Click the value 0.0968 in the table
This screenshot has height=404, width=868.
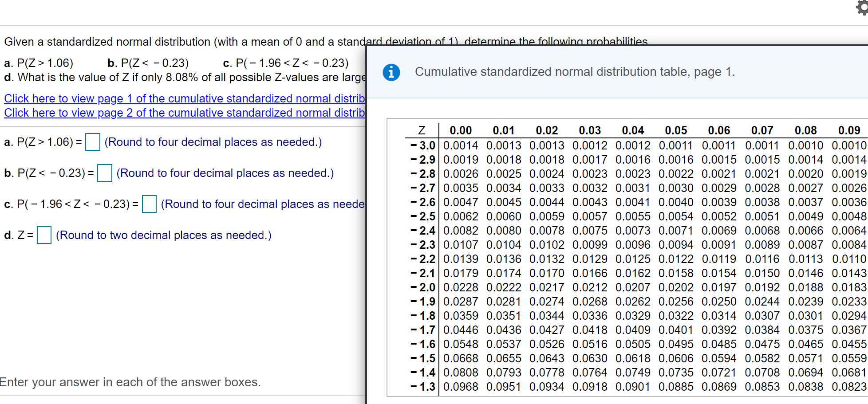[x=461, y=386]
